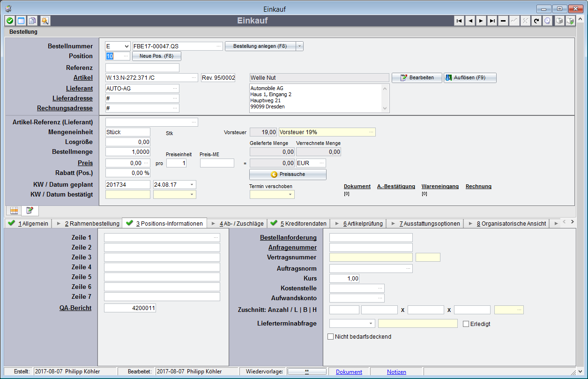Image resolution: width=588 pixels, height=379 pixels.
Task: Click the grayed checkmark save icon
Action: pyautogui.click(x=514, y=21)
